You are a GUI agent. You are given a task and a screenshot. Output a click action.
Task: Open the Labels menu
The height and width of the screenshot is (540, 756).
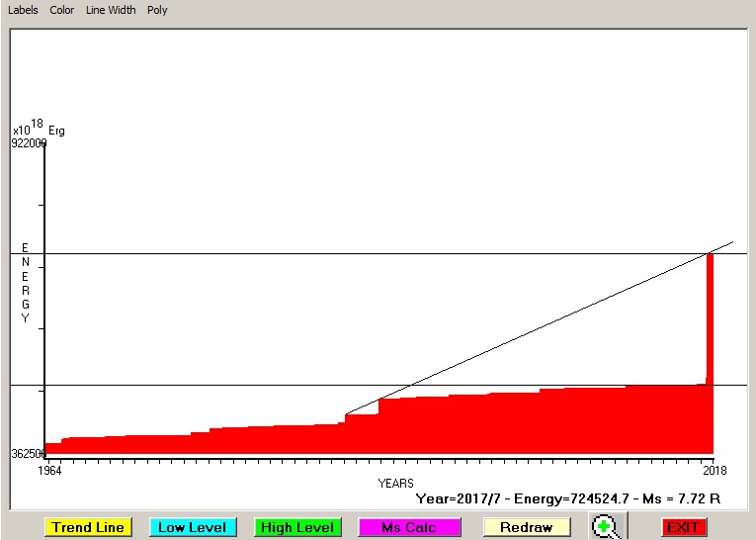click(x=23, y=10)
